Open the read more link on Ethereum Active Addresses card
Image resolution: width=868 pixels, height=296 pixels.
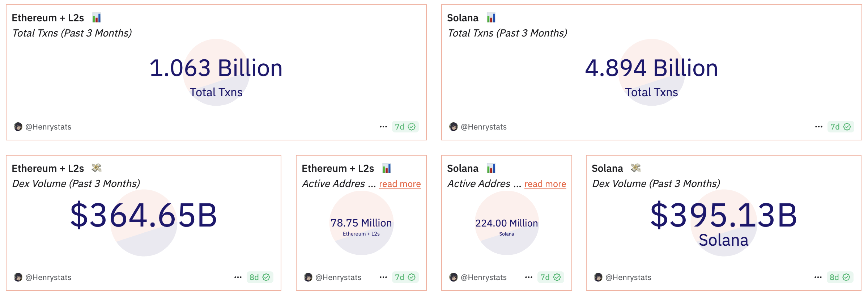400,184
